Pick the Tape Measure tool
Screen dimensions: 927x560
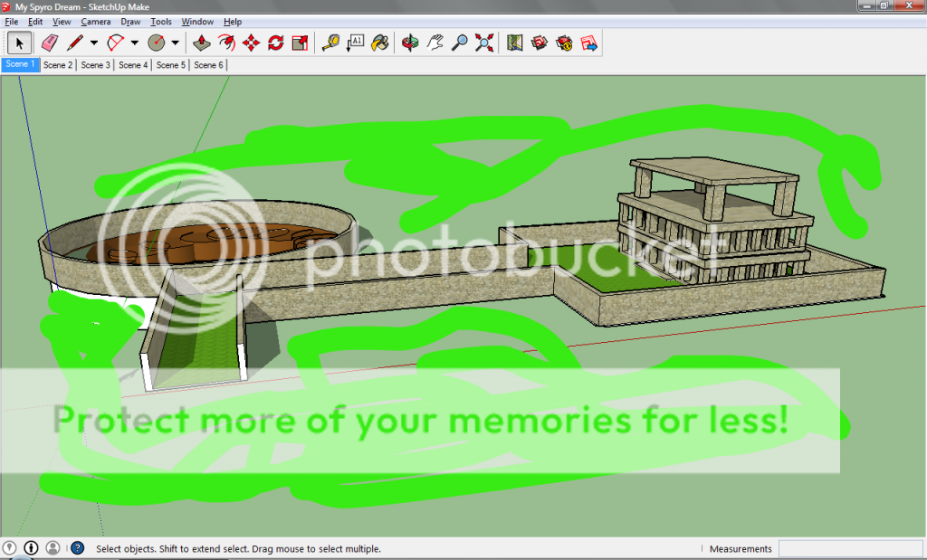330,43
